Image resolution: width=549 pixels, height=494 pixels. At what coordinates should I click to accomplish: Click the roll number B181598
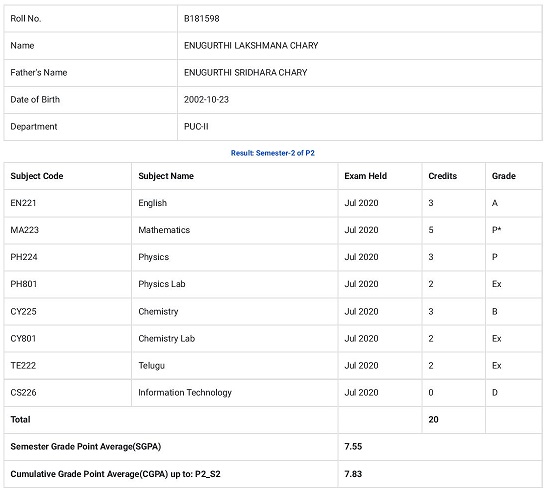[x=202, y=19]
